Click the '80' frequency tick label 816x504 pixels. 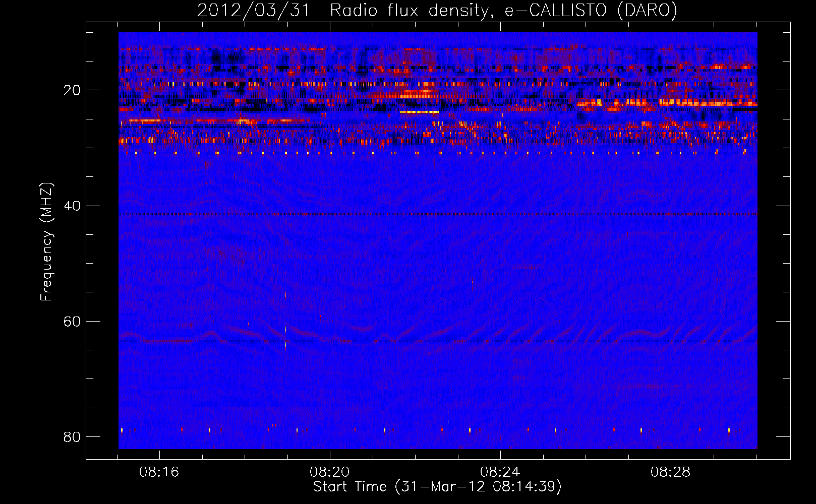click(x=72, y=436)
